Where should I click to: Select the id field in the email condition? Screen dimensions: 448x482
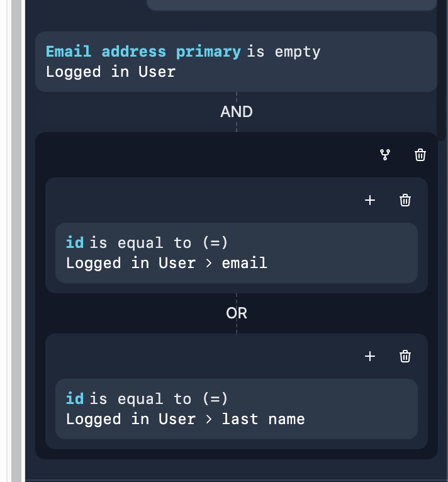click(75, 243)
